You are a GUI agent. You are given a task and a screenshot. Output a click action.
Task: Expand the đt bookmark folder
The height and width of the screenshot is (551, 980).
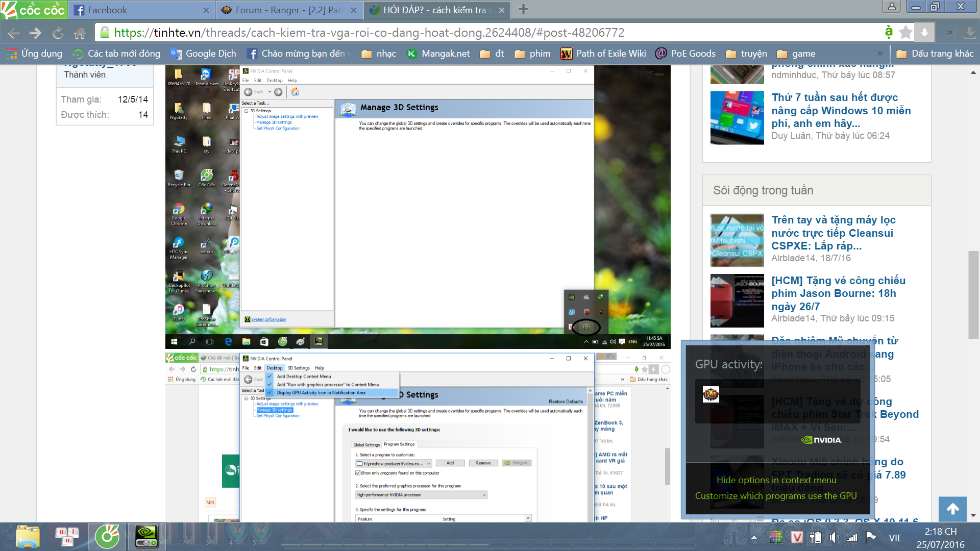(x=492, y=54)
